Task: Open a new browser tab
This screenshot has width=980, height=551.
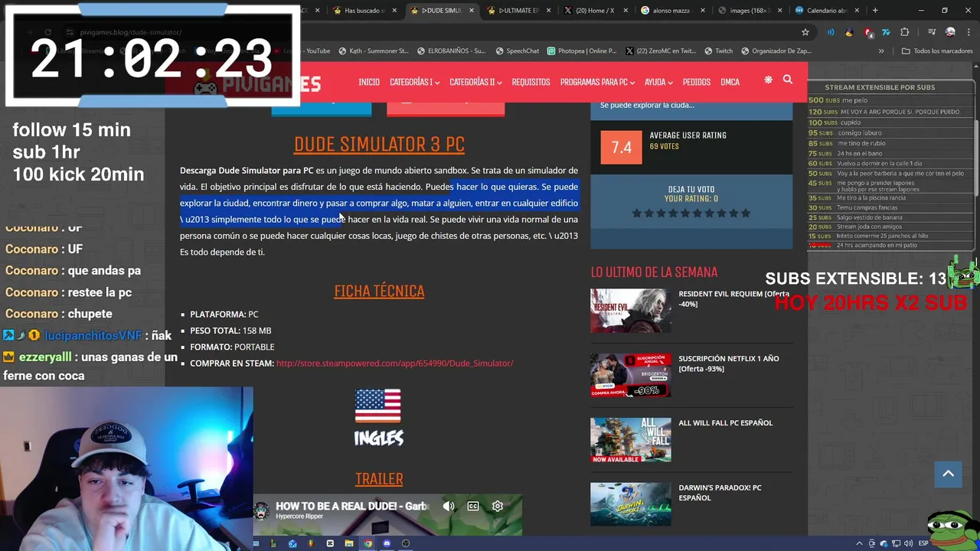Action: click(x=875, y=11)
